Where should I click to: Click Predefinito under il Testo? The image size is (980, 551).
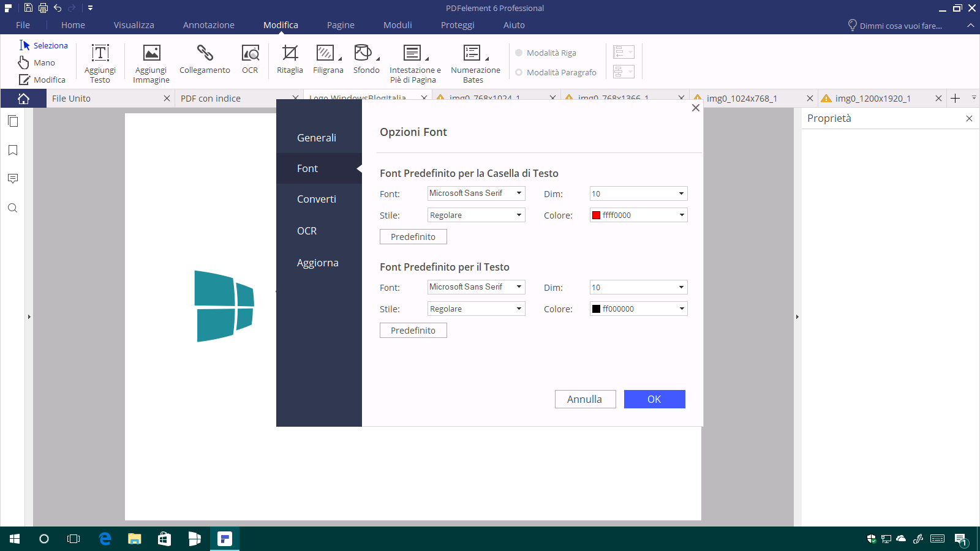tap(413, 330)
